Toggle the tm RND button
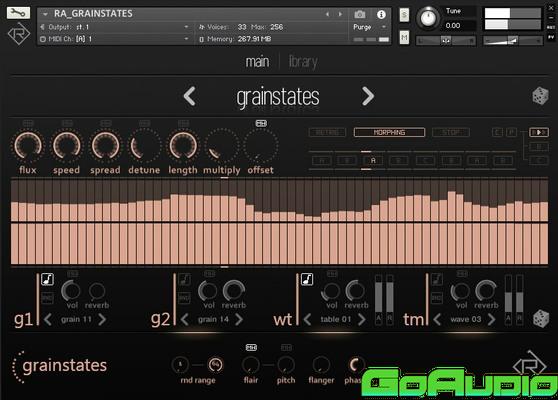The width and height of the screenshot is (558, 400). click(x=437, y=298)
